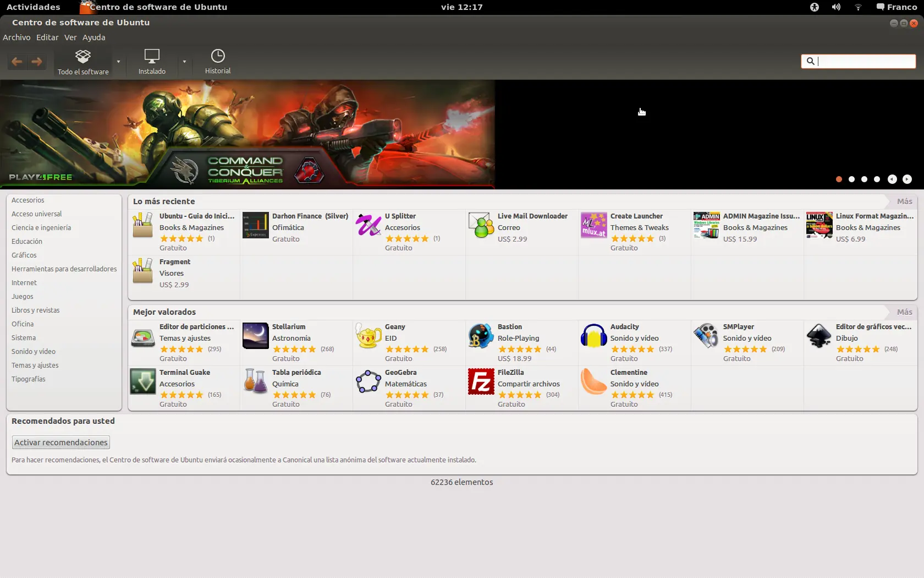Image resolution: width=924 pixels, height=578 pixels.
Task: Advance banner with next arrow button
Action: [x=907, y=179]
